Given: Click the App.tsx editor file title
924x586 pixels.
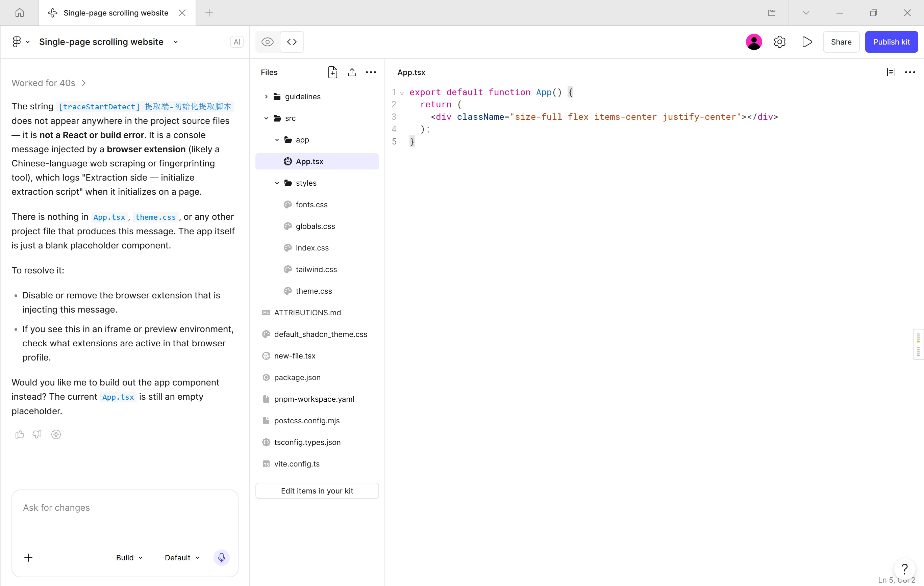Looking at the screenshot, I should point(411,72).
